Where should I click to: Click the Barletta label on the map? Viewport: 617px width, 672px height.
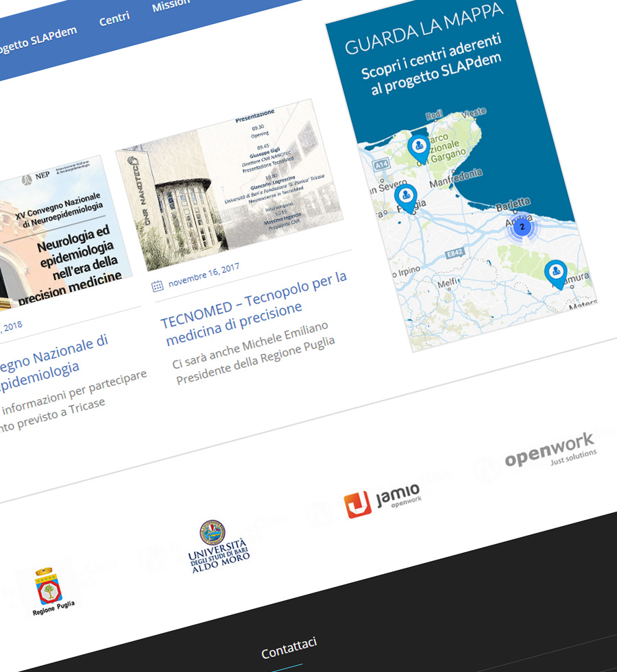pos(513,205)
